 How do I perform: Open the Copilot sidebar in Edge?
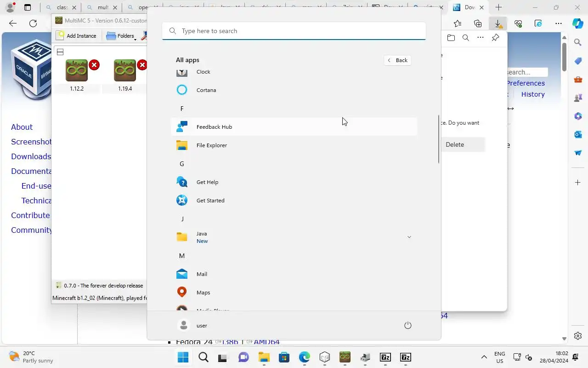coord(578,23)
